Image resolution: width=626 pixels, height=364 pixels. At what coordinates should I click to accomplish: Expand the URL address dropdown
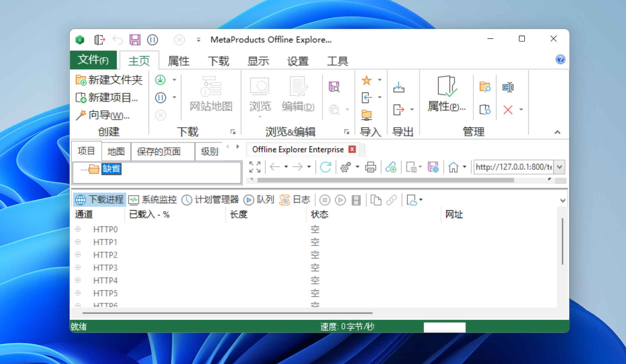point(560,167)
